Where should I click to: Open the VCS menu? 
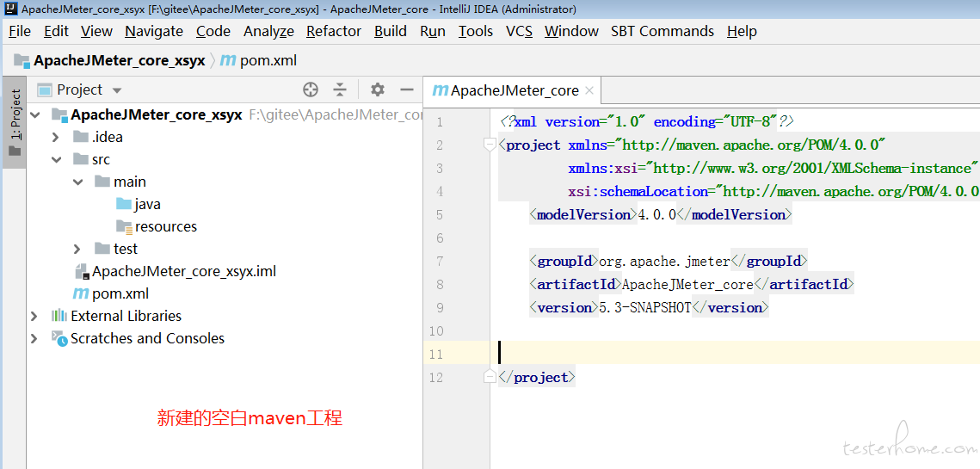520,31
